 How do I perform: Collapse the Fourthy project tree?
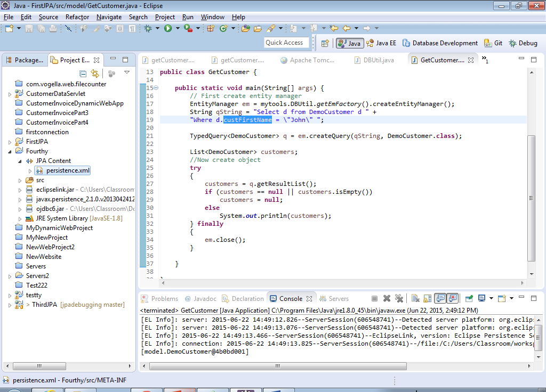click(x=10, y=151)
